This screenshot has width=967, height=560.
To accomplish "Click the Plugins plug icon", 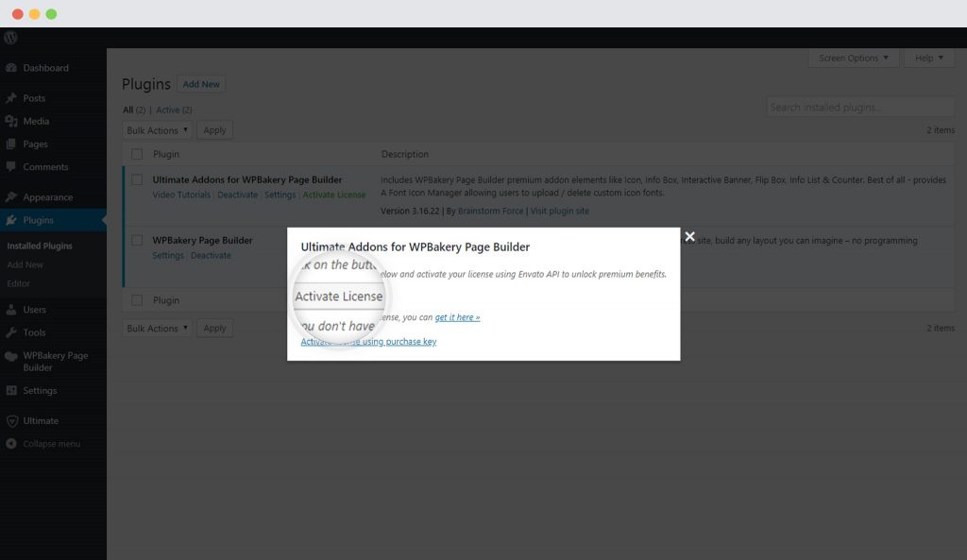I will point(11,220).
